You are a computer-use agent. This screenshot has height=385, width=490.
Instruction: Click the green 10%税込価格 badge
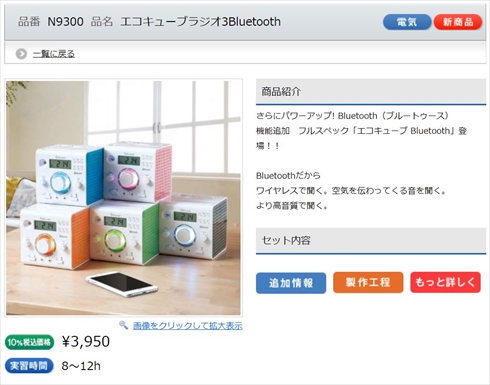(29, 342)
